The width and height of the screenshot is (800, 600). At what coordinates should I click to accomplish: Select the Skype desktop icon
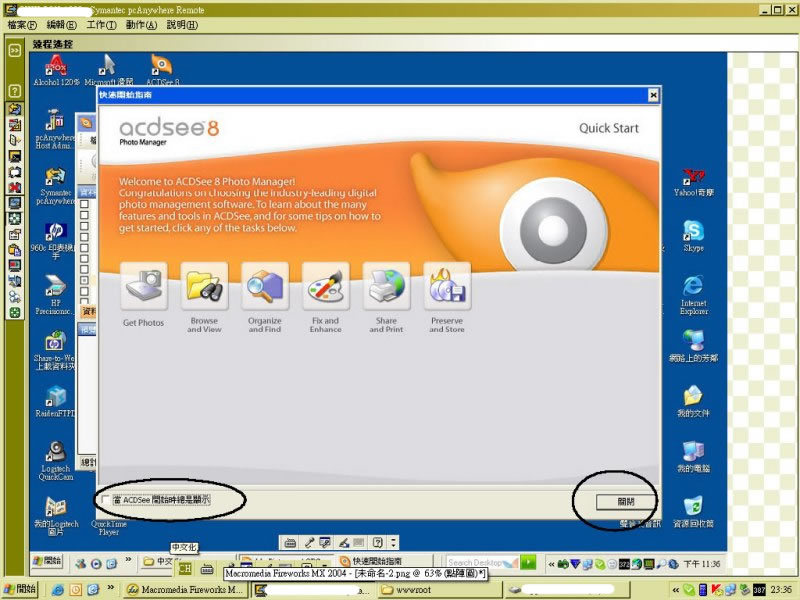(693, 236)
